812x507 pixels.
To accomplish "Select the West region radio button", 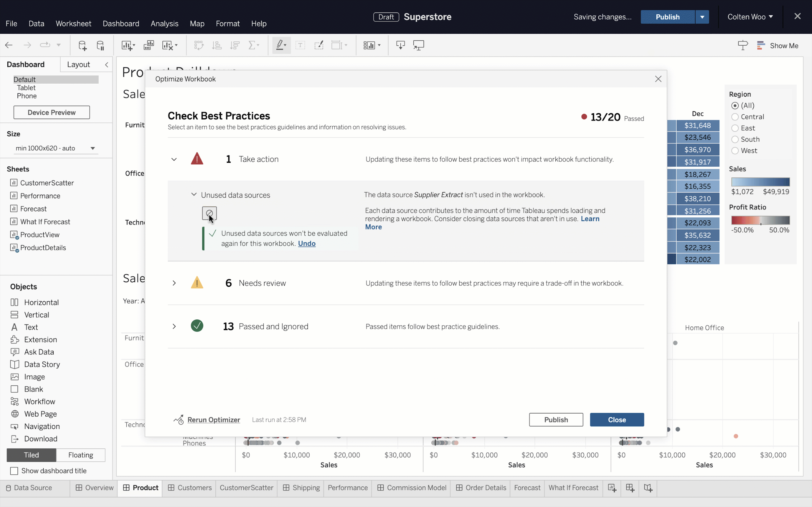I will 735,151.
